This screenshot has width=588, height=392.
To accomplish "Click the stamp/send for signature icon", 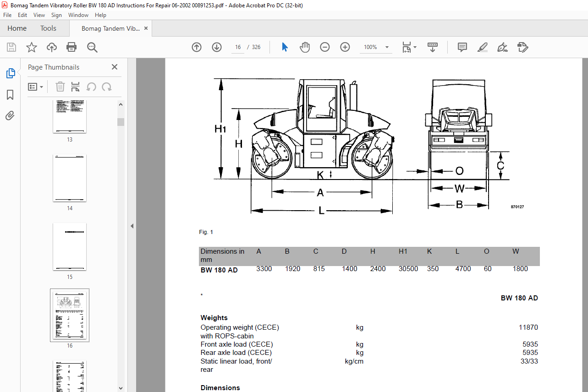I will pos(522,47).
